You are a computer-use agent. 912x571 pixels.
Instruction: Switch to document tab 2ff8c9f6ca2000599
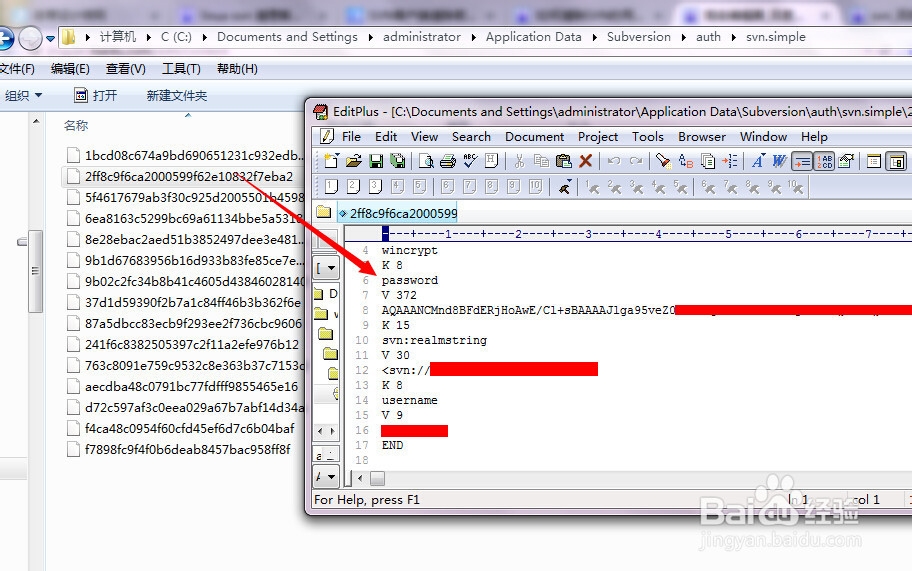click(x=398, y=213)
